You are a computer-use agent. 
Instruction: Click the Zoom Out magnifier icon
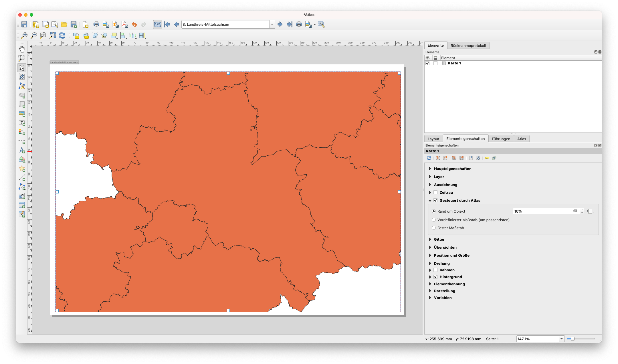(x=34, y=35)
